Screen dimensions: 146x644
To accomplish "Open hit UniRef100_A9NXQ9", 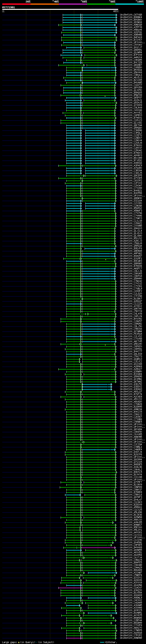I will pos(131,25).
